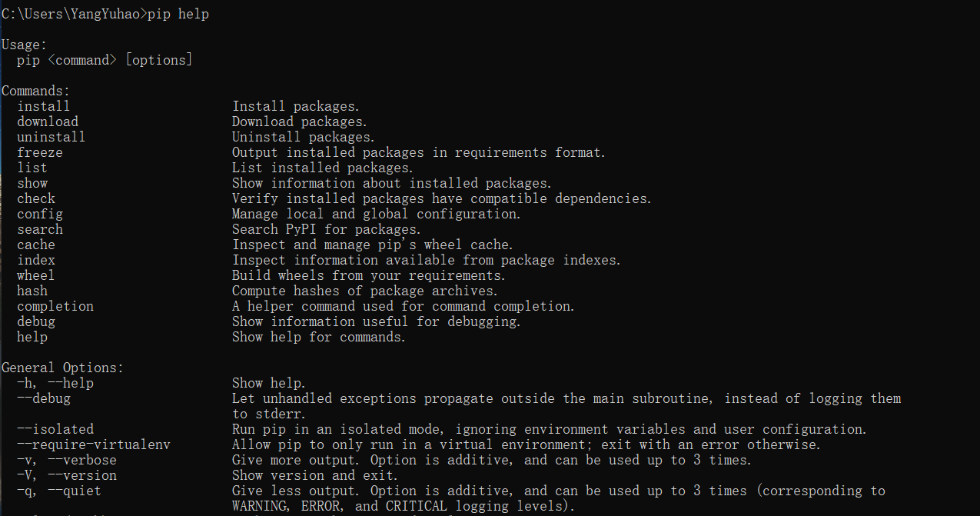Click the '-V, --version' option line
Screen dimensions: 980x516
67,475
